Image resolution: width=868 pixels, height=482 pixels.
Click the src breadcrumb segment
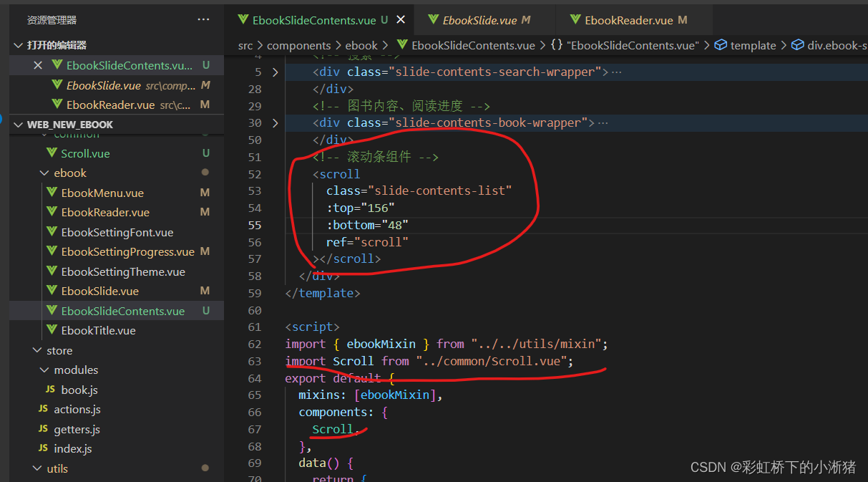pos(245,45)
